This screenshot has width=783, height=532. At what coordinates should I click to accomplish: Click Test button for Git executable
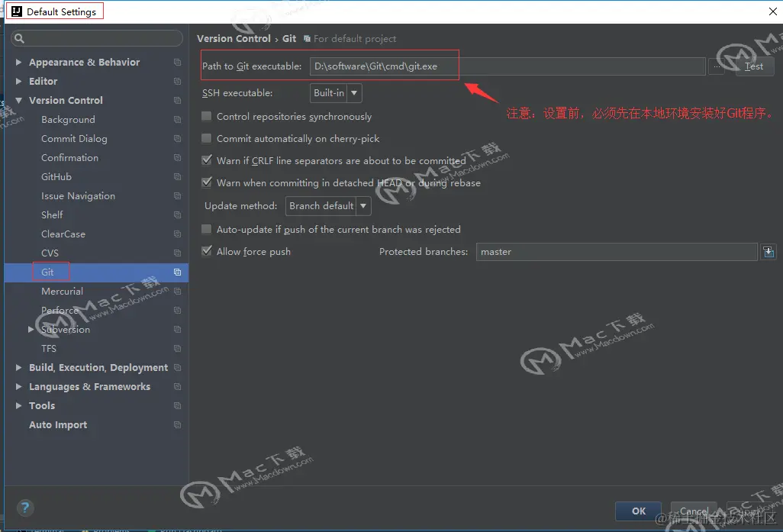pyautogui.click(x=755, y=66)
